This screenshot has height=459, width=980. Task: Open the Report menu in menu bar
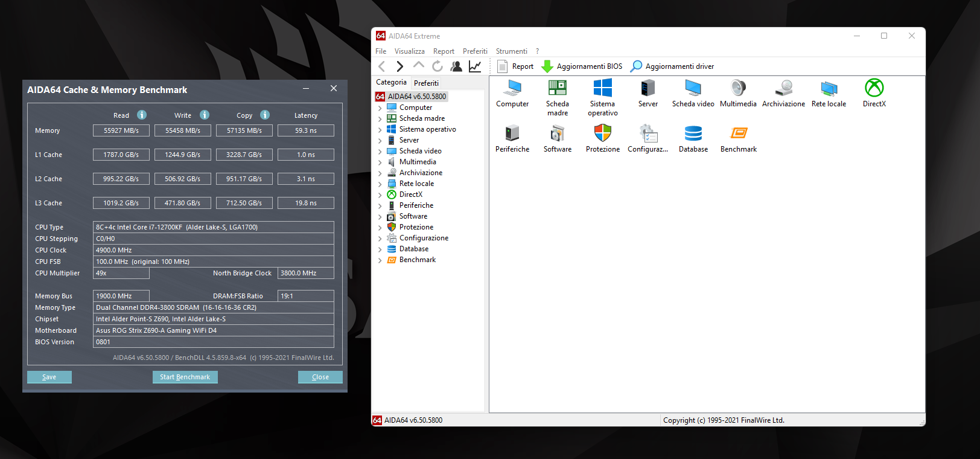click(444, 51)
